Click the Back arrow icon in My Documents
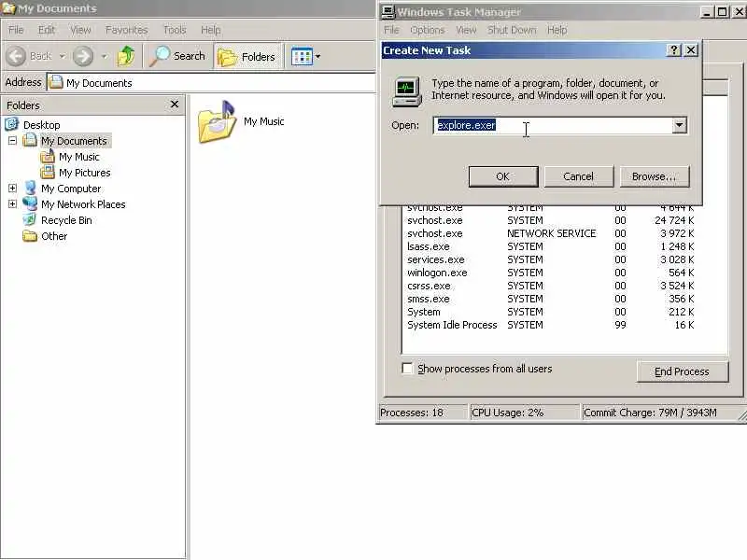 pos(16,56)
